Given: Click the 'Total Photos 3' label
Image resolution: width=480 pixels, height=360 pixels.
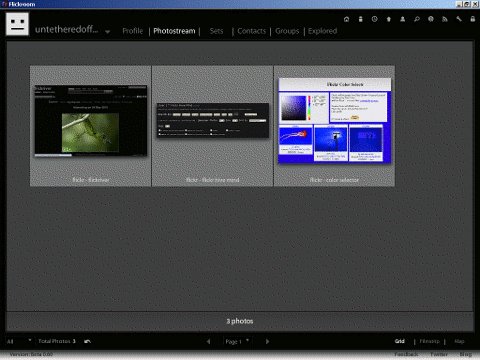Looking at the screenshot, I should click(x=57, y=341).
